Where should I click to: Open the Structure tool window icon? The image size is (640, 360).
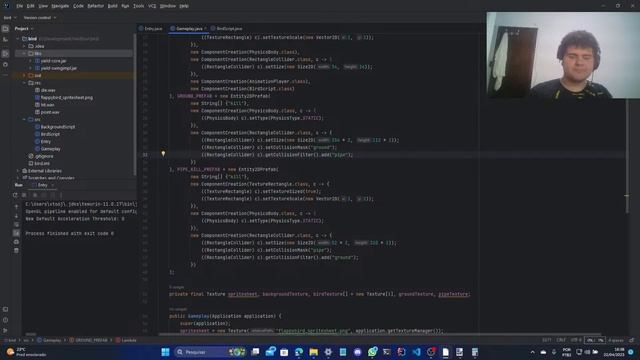[5, 40]
